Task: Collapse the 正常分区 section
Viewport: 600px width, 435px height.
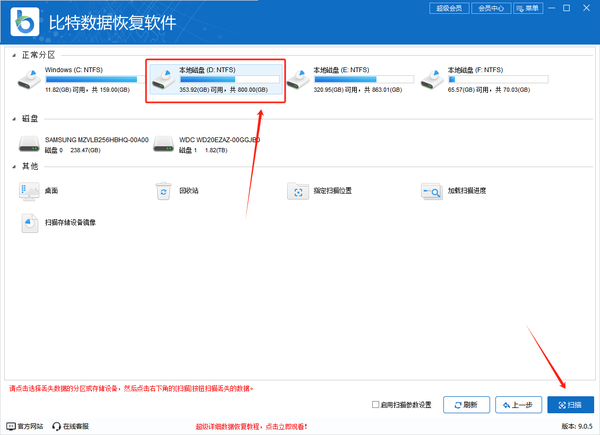Action: click(14, 55)
